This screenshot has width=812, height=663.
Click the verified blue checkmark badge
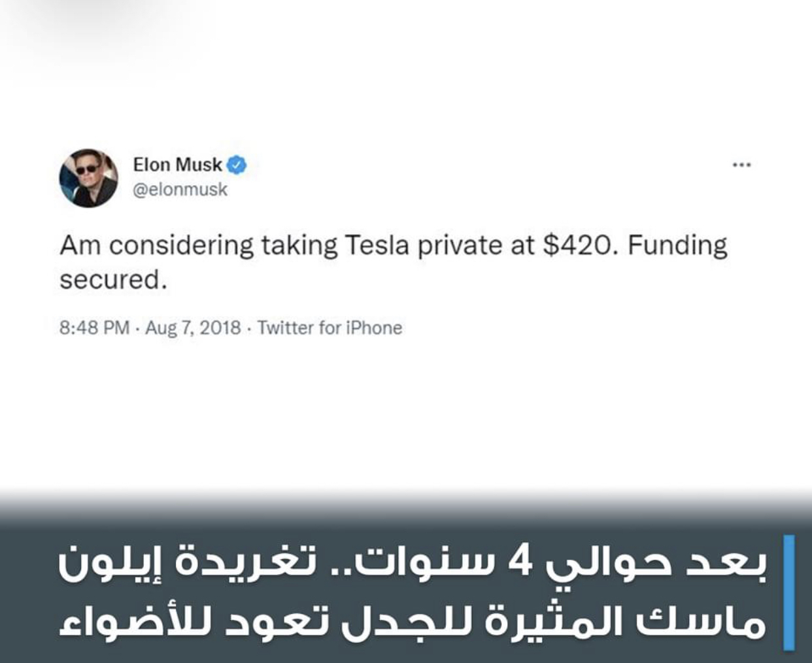pos(237,165)
